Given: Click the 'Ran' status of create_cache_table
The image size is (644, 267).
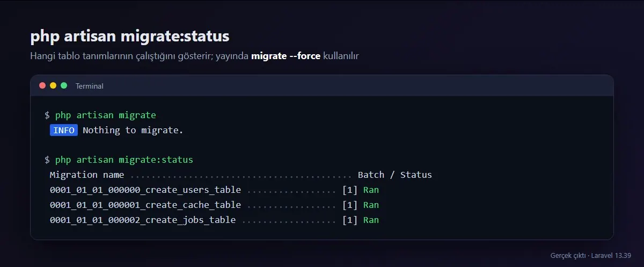Looking at the screenshot, I should pos(371,205).
